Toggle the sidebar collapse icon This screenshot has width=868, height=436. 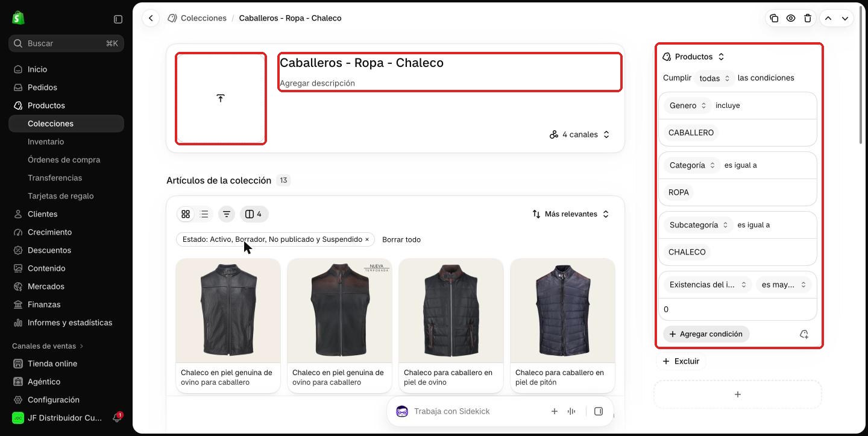coord(118,19)
